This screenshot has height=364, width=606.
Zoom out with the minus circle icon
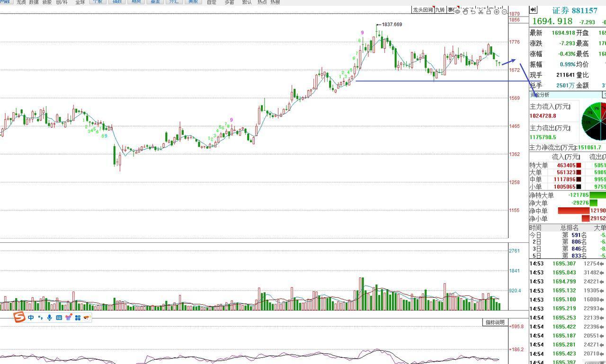click(504, 12)
